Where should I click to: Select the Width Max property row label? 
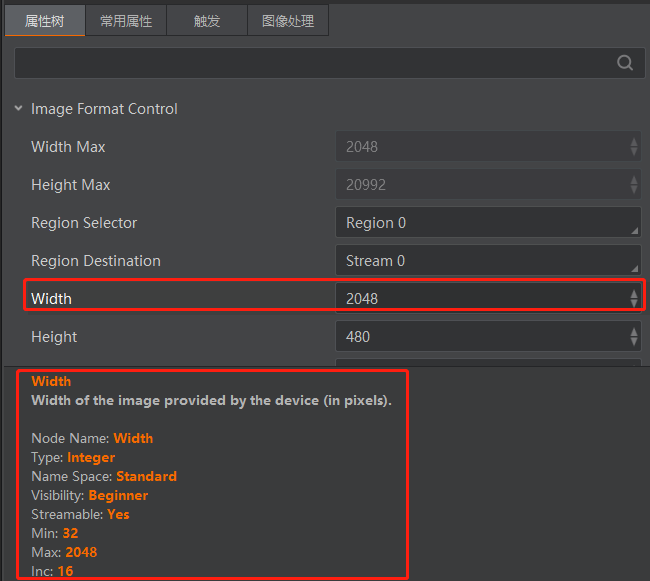(x=68, y=147)
